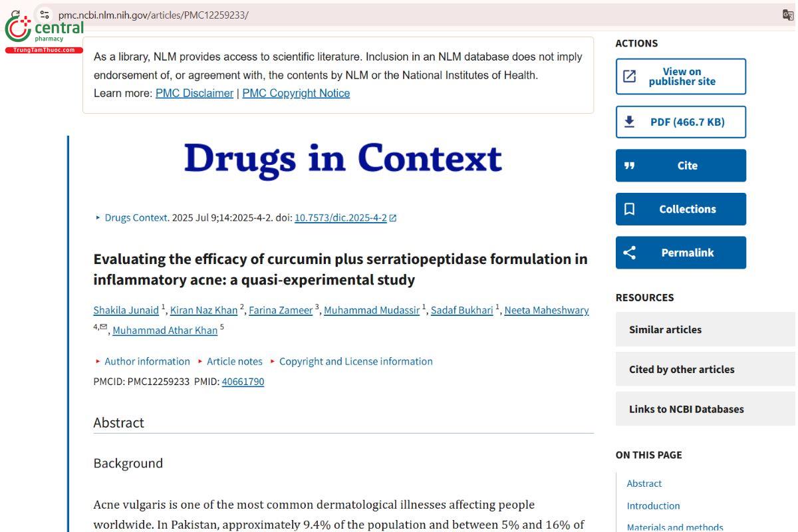Viewport: 798px width, 532px height.
Task: Expand Copyright and License information
Action: [355, 362]
